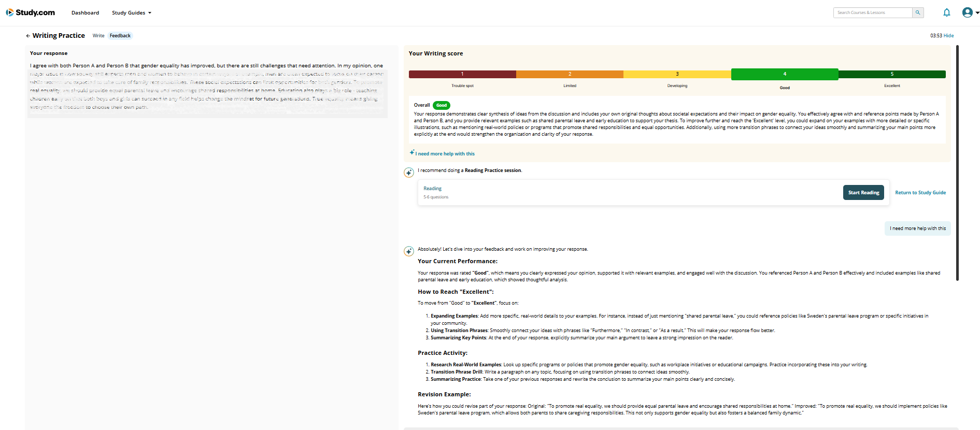The image size is (980, 430).
Task: Click the feedback panel vertical scrollbar
Action: coord(957,163)
